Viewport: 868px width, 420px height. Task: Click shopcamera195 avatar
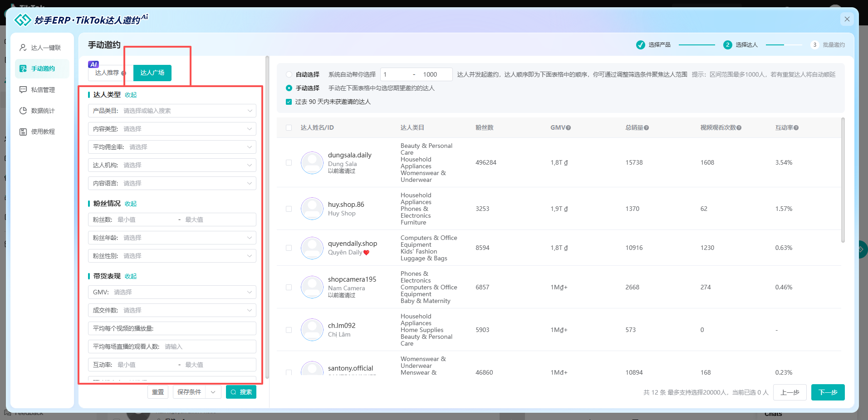tap(312, 287)
